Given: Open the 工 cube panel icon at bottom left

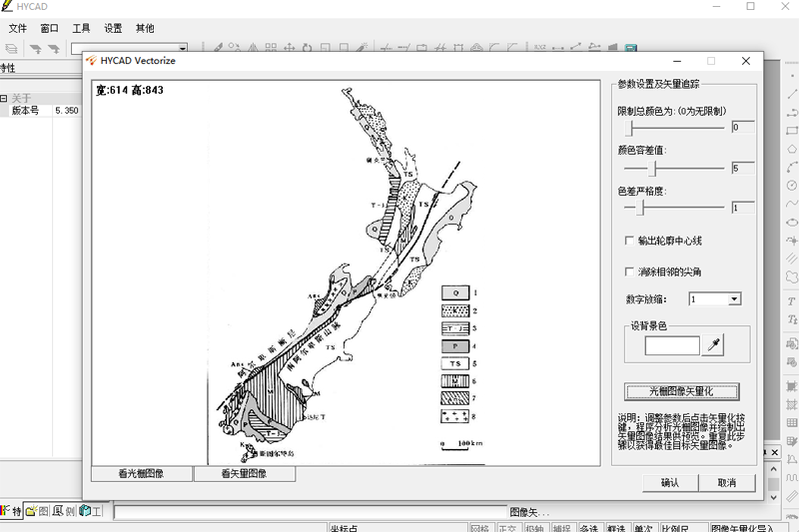Looking at the screenshot, I should [90, 511].
